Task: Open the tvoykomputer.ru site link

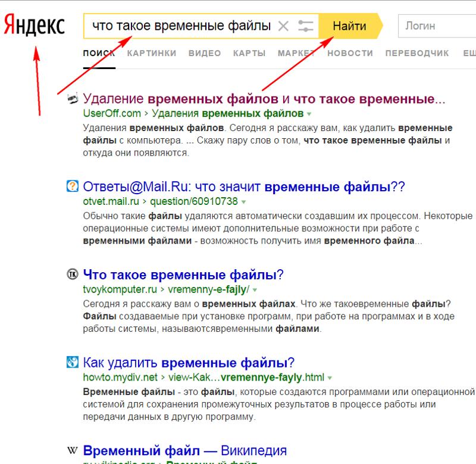Action: [120, 289]
